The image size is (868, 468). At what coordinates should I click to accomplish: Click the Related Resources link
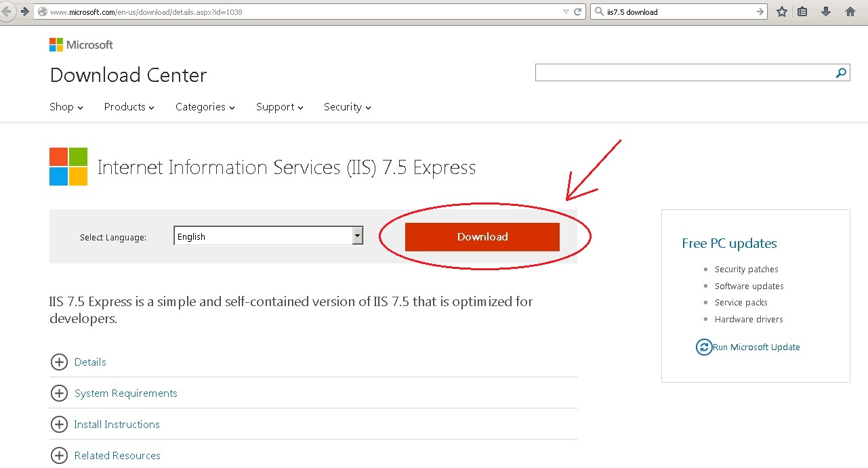pos(117,456)
